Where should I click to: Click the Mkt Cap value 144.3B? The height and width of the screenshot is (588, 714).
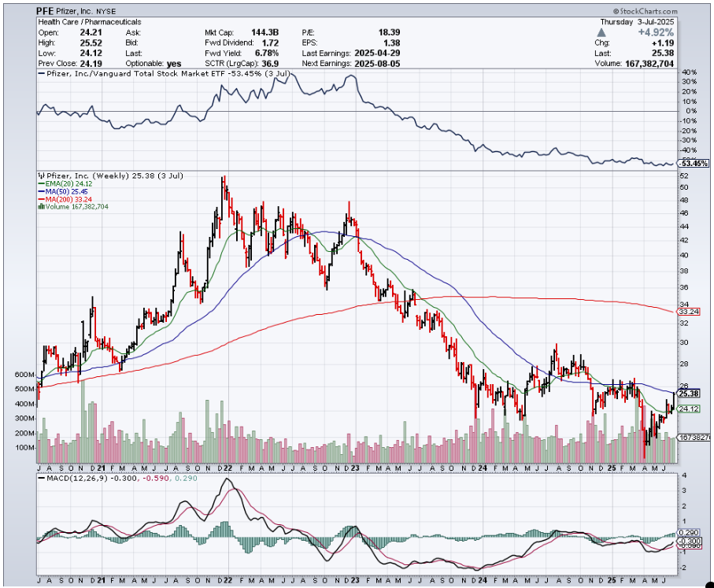(x=265, y=32)
